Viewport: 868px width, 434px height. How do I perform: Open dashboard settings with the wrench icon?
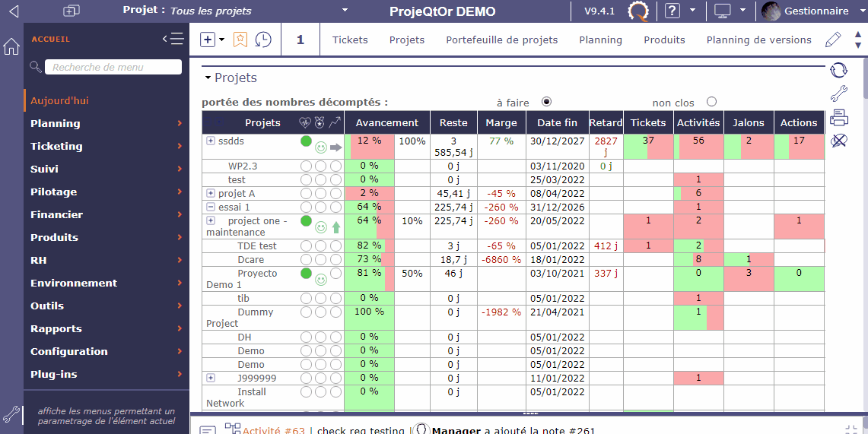pyautogui.click(x=838, y=94)
